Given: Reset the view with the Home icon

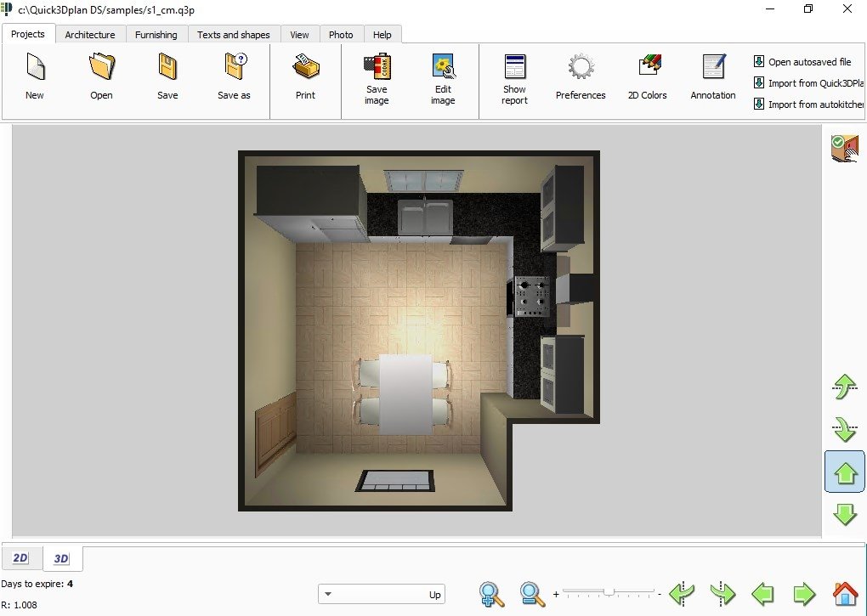Looking at the screenshot, I should click(x=845, y=594).
